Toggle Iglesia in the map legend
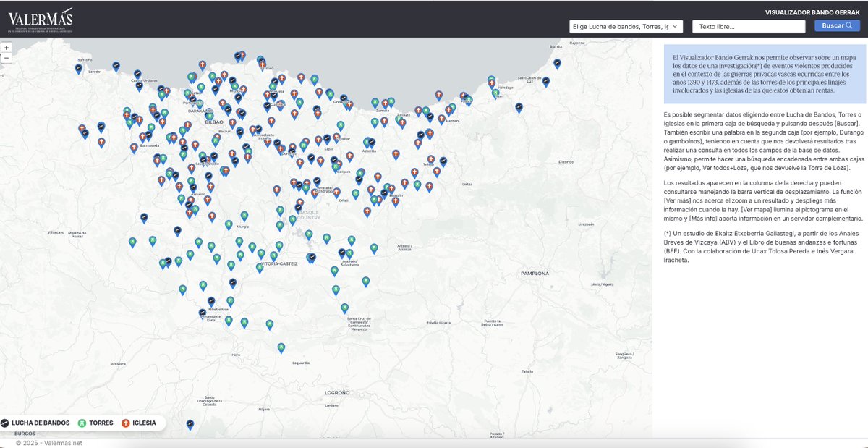 (x=138, y=423)
